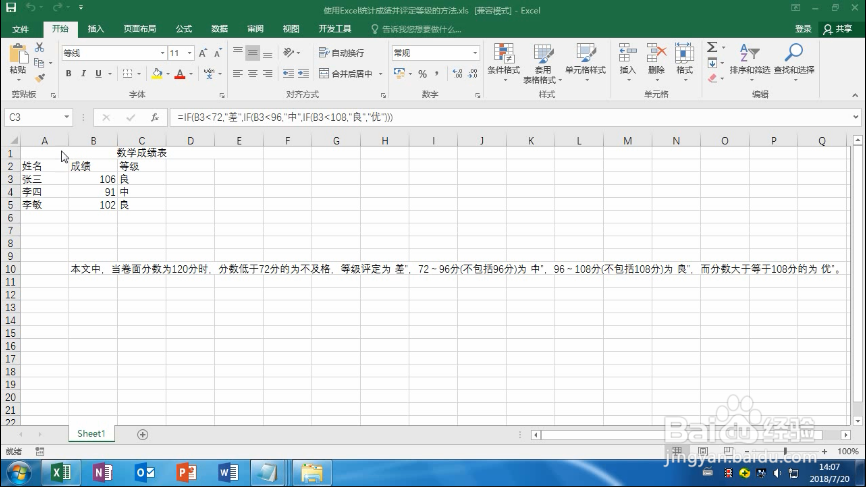Align text right in cell
This screenshot has width=866, height=487.
[267, 73]
